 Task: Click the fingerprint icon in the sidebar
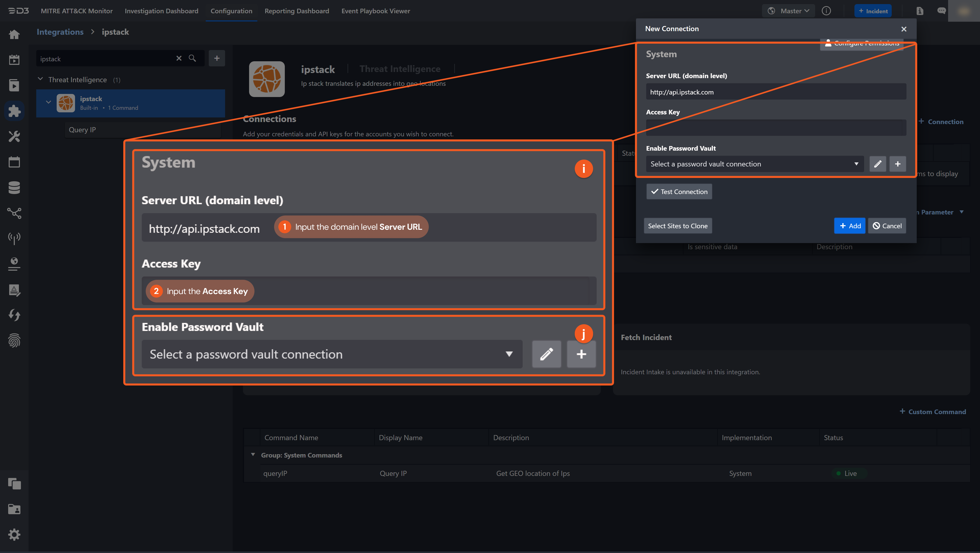(x=14, y=341)
